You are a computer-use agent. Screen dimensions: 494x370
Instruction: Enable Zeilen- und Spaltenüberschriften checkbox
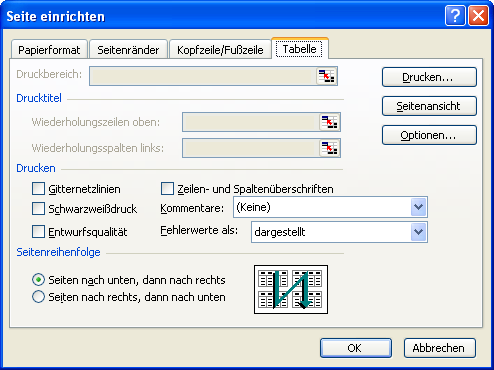[167, 189]
